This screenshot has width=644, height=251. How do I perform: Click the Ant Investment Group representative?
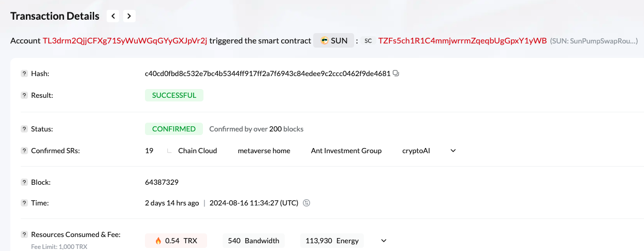(346, 151)
